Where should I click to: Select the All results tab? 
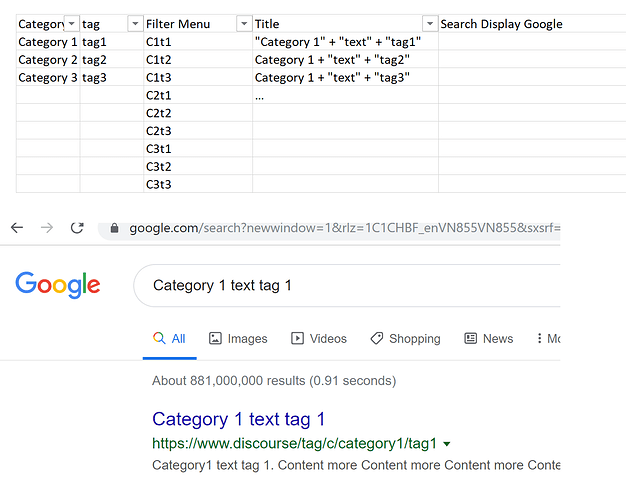click(169, 338)
